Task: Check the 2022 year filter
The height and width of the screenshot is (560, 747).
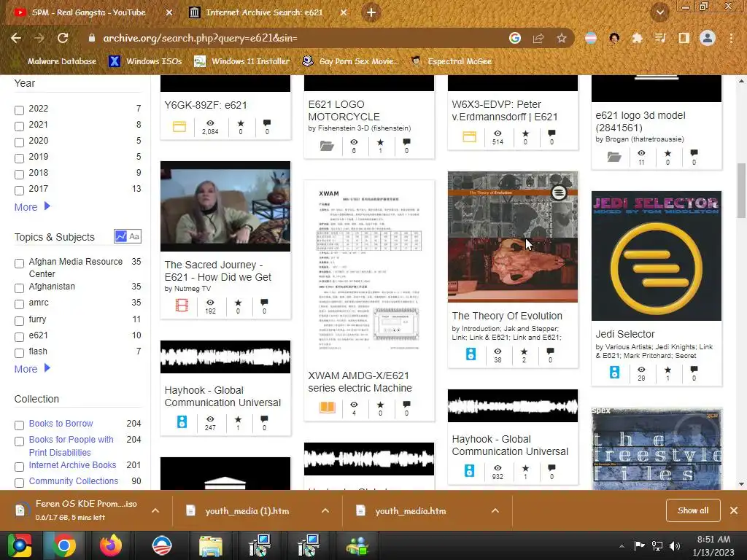Action: tap(19, 110)
